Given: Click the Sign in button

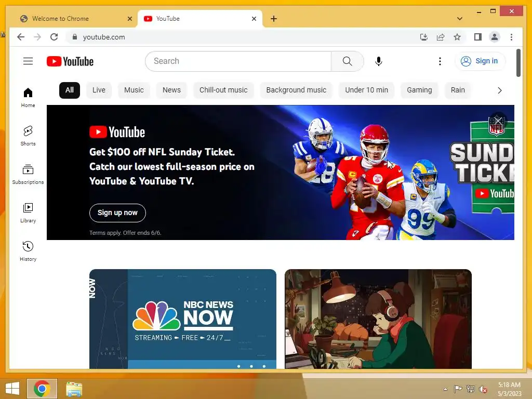Looking at the screenshot, I should [x=480, y=61].
